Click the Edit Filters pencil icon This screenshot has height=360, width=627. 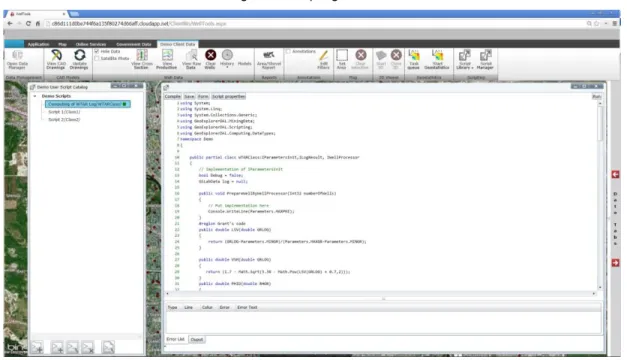(323, 60)
